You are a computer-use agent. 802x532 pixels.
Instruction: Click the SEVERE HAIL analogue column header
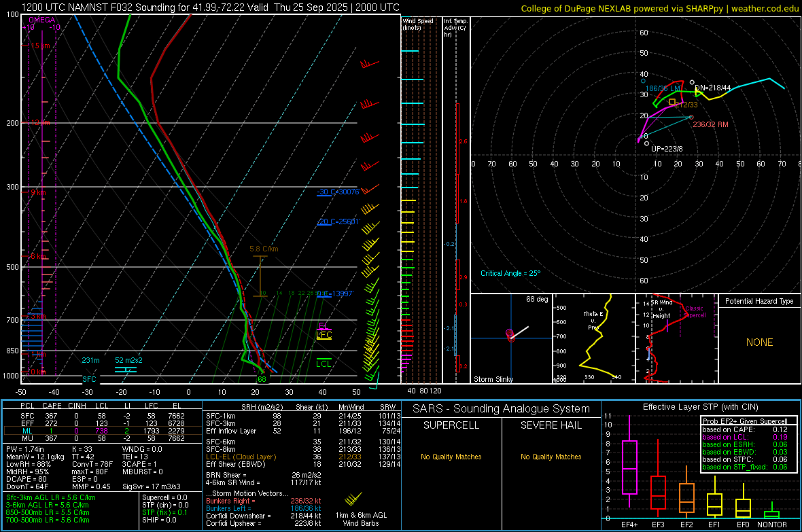(551, 425)
